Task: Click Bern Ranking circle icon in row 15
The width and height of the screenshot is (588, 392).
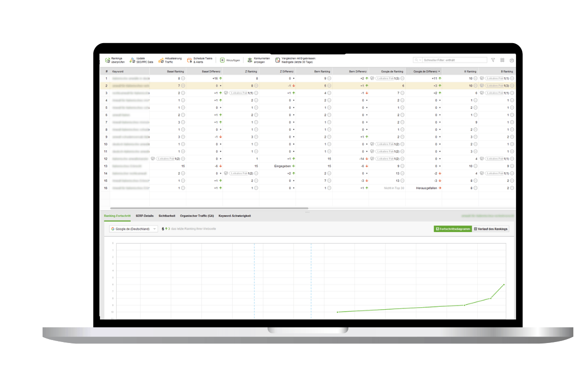Action: (329, 181)
